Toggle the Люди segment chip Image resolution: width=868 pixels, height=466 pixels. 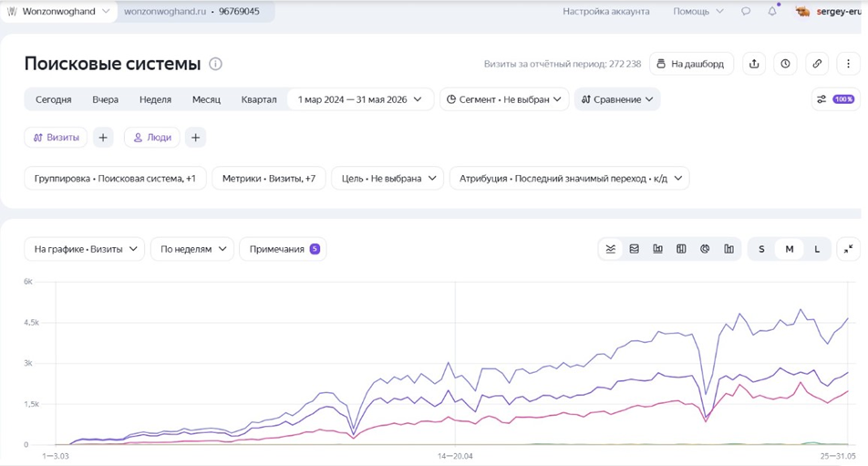(152, 138)
